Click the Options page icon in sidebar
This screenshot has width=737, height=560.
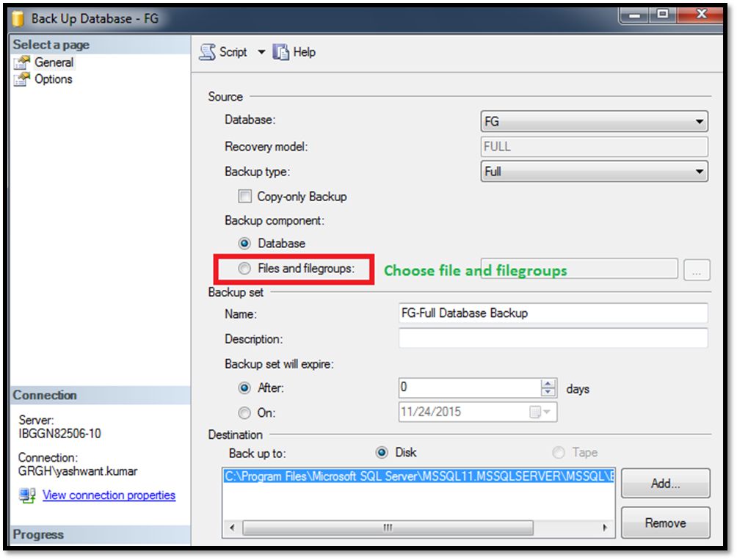(x=22, y=79)
